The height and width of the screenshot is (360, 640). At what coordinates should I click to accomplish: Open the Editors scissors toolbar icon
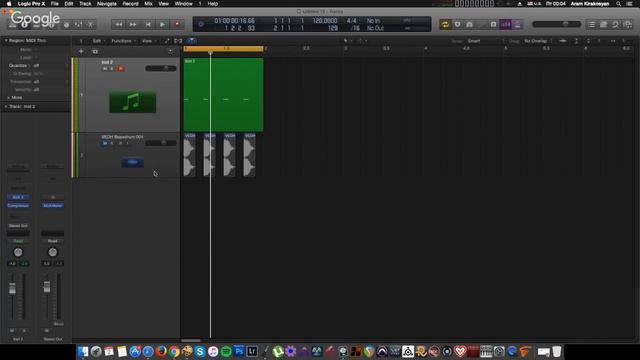tap(90, 25)
